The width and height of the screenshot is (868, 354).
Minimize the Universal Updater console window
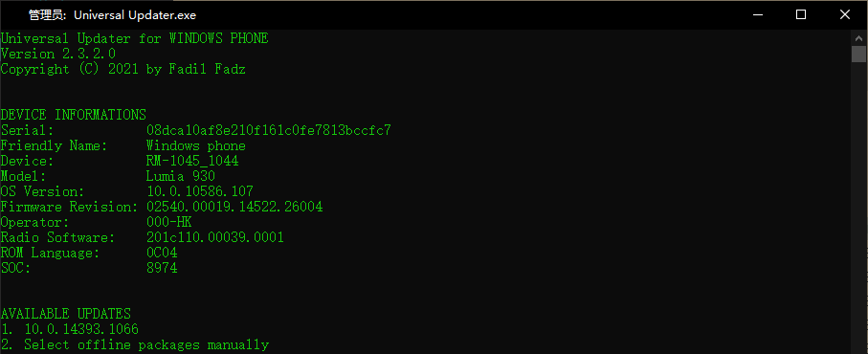tap(757, 15)
